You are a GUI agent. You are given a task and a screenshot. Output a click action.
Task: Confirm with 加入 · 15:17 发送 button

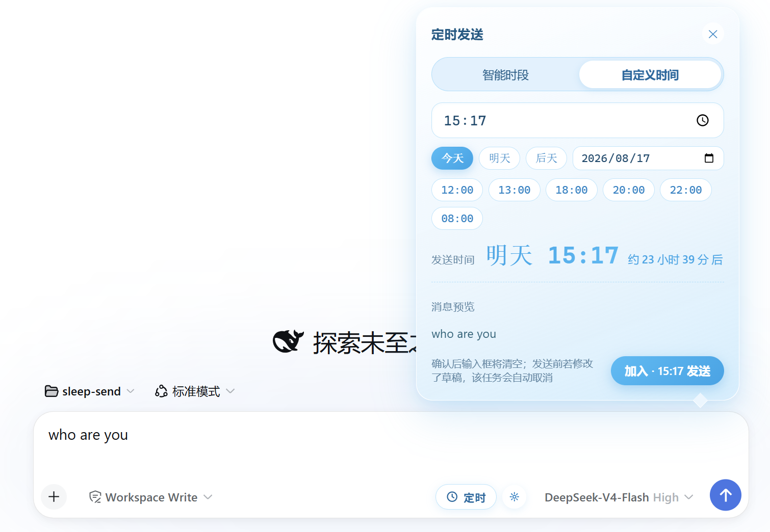[667, 371]
